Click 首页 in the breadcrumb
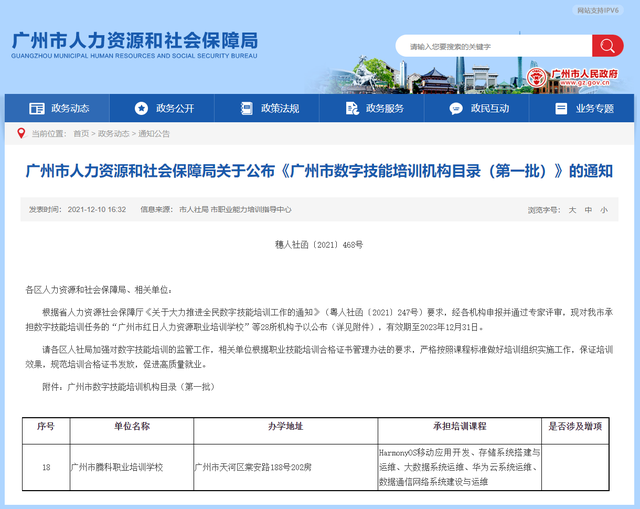Viewport: 640px width, 509px height. click(x=81, y=133)
